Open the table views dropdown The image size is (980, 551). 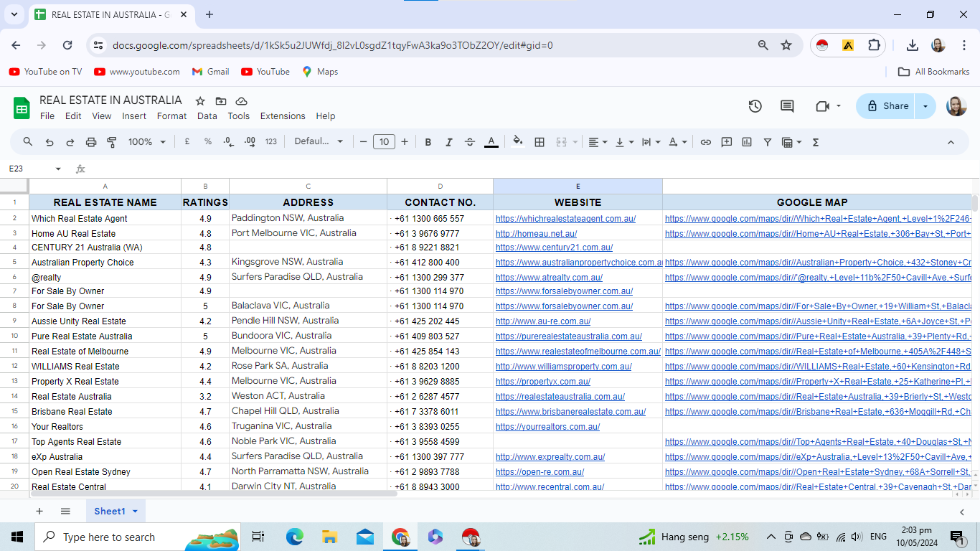(x=791, y=142)
